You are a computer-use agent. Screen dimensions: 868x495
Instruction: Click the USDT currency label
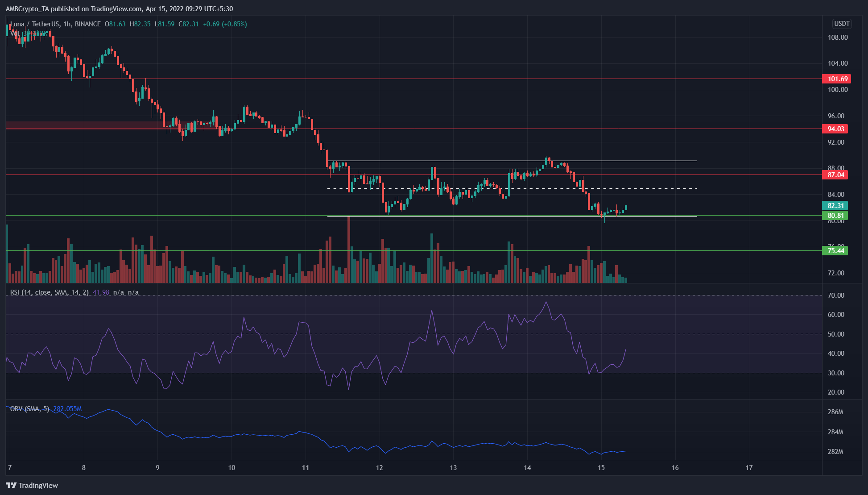(842, 24)
